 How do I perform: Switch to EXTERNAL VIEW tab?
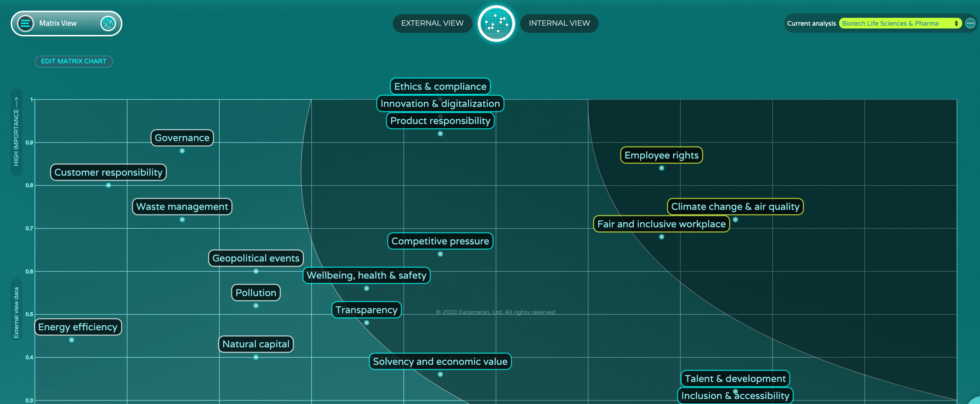pyautogui.click(x=432, y=23)
